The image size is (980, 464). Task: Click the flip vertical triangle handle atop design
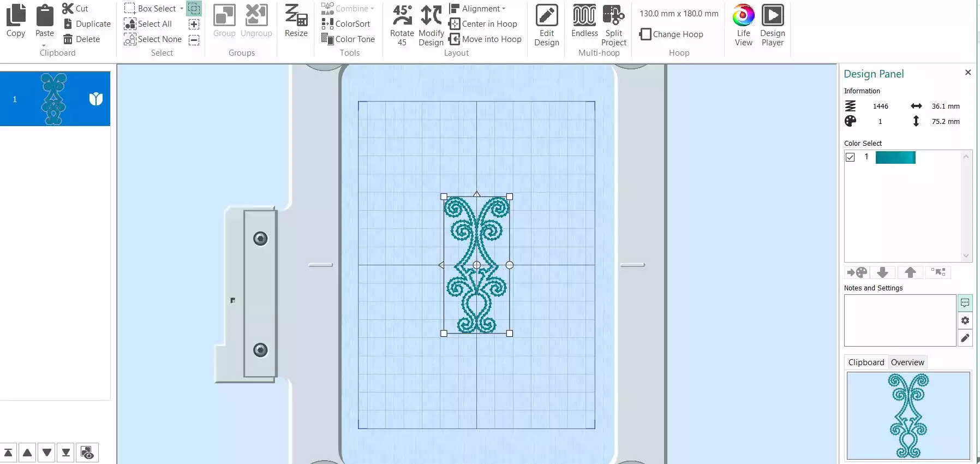coord(477,194)
